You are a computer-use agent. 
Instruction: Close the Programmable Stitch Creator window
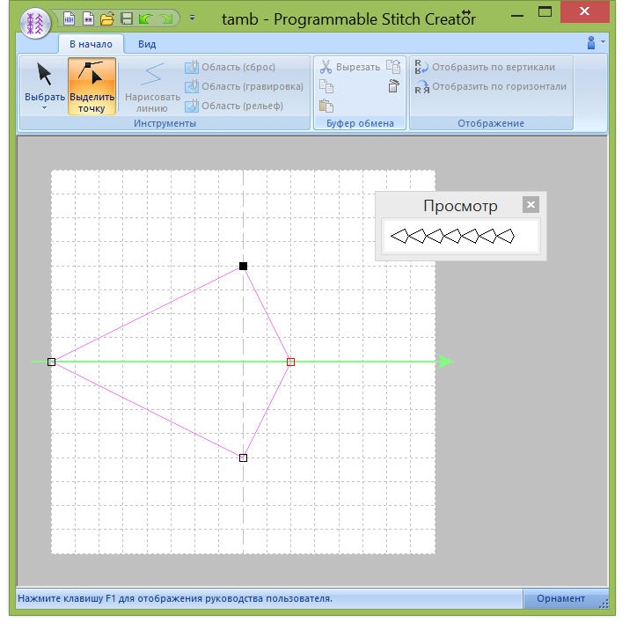(584, 11)
